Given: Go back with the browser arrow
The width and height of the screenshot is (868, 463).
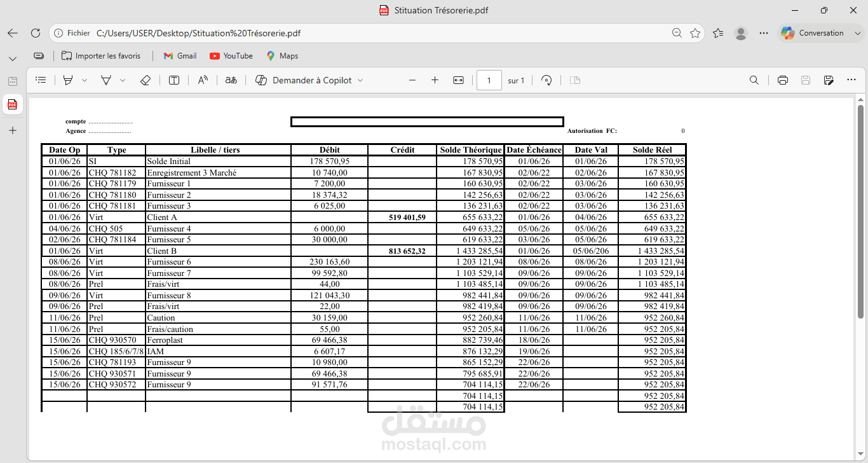Looking at the screenshot, I should click(x=13, y=33).
